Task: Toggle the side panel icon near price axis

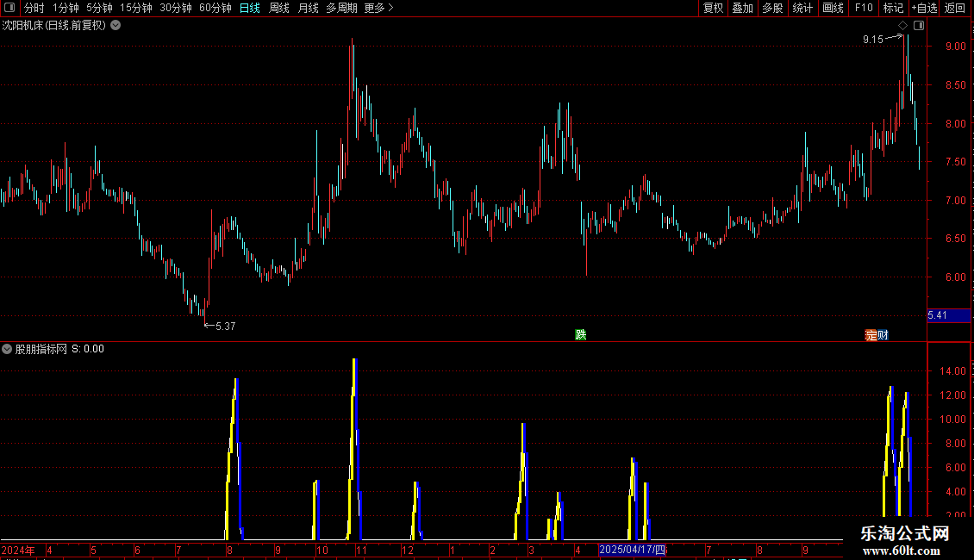Action: (919, 26)
